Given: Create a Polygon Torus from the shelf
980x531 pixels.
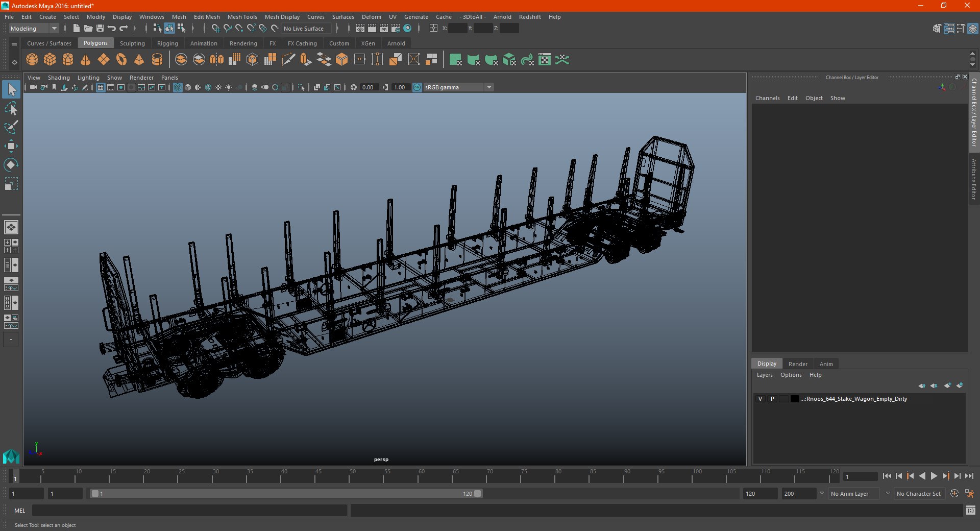Looking at the screenshot, I should (x=121, y=60).
